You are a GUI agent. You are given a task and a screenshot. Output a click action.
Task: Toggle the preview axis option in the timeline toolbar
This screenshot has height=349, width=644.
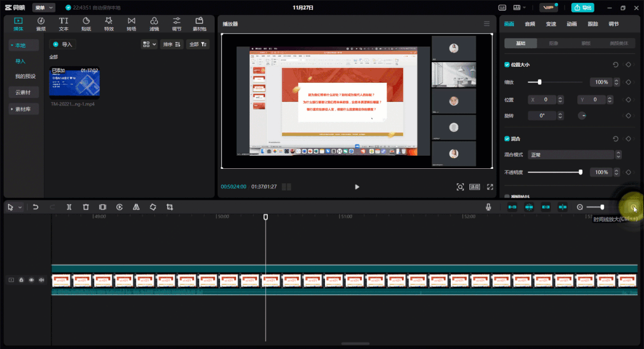pos(563,207)
